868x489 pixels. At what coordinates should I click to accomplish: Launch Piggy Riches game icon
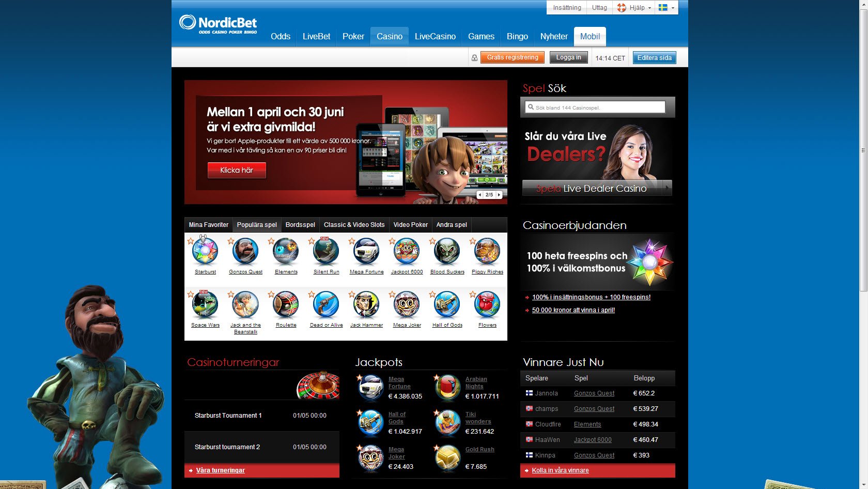(x=487, y=251)
